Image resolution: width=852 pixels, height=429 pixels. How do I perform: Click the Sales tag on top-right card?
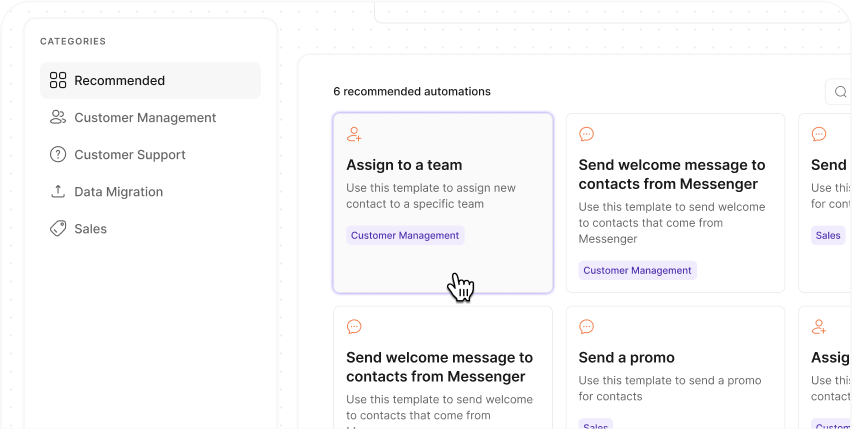[x=828, y=235]
